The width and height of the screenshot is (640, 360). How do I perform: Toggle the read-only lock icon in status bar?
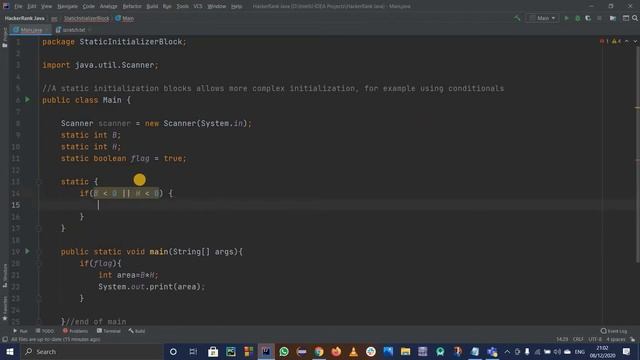pos(632,340)
